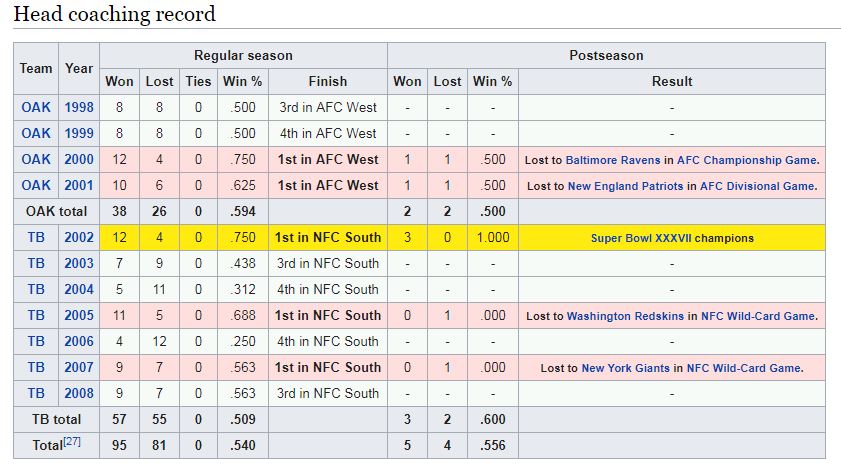Open the TB link in the 2002 row
The image size is (841, 476).
36,237
